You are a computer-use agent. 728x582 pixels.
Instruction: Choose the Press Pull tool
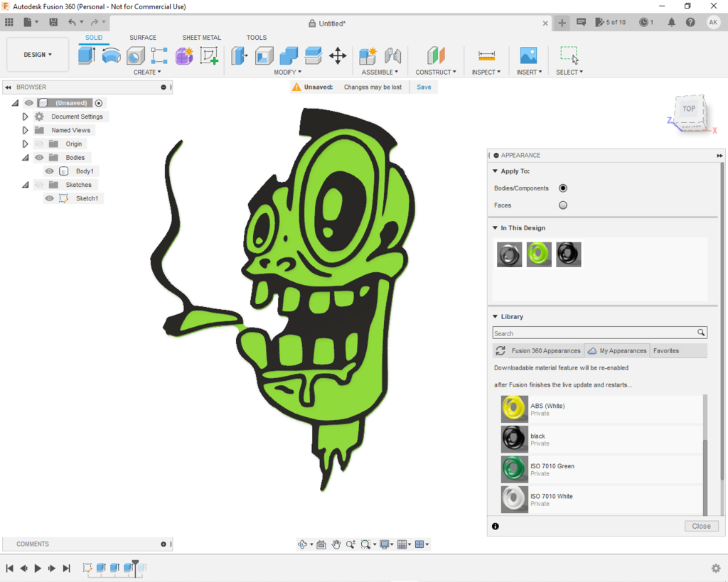240,55
